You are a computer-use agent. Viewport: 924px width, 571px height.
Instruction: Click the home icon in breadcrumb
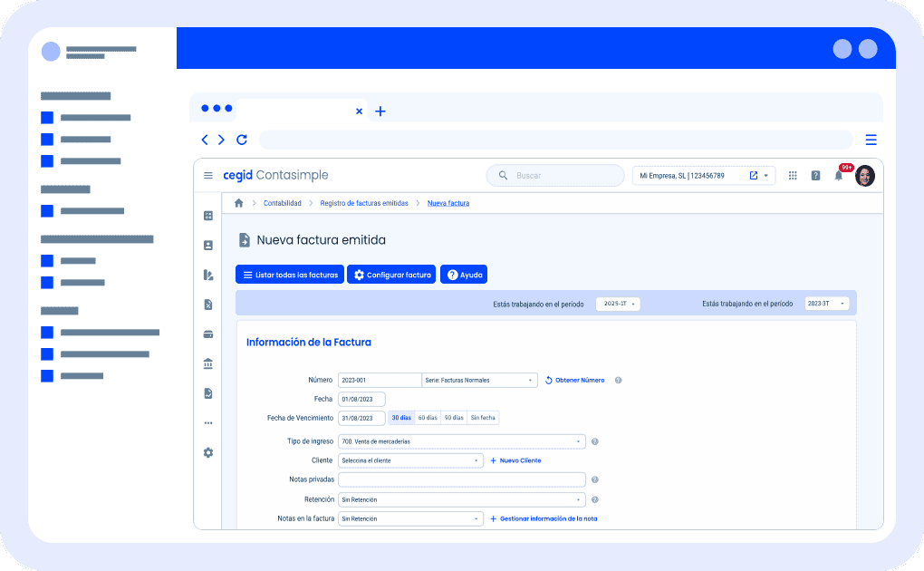pos(239,204)
